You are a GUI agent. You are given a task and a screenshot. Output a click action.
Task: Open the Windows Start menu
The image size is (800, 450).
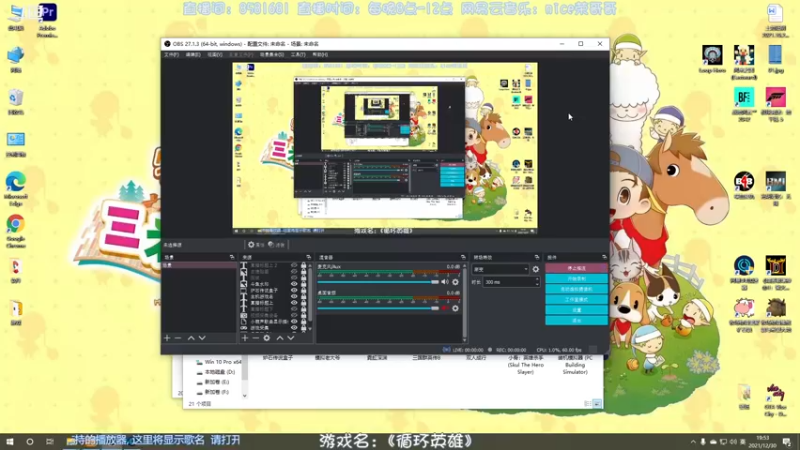click(x=10, y=441)
